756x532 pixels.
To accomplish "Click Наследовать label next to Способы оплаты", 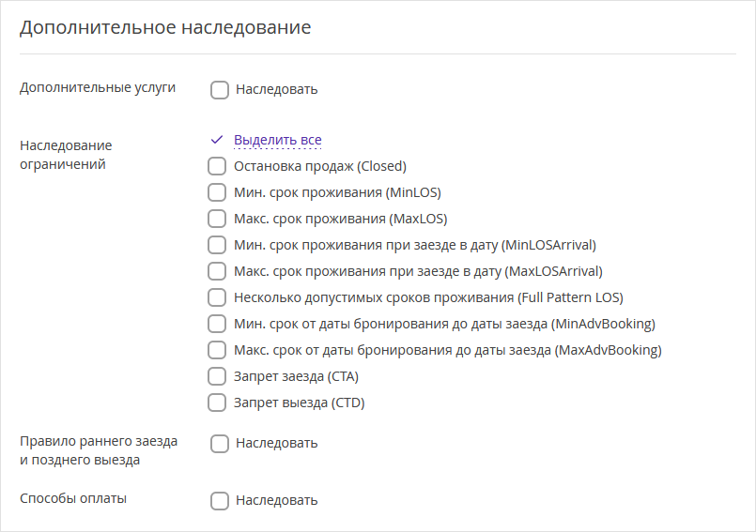I will point(277,501).
